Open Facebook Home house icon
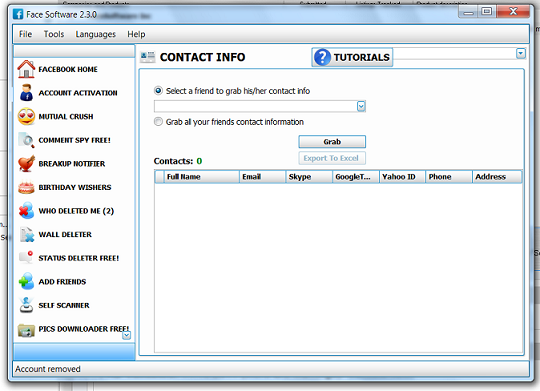 (x=26, y=69)
